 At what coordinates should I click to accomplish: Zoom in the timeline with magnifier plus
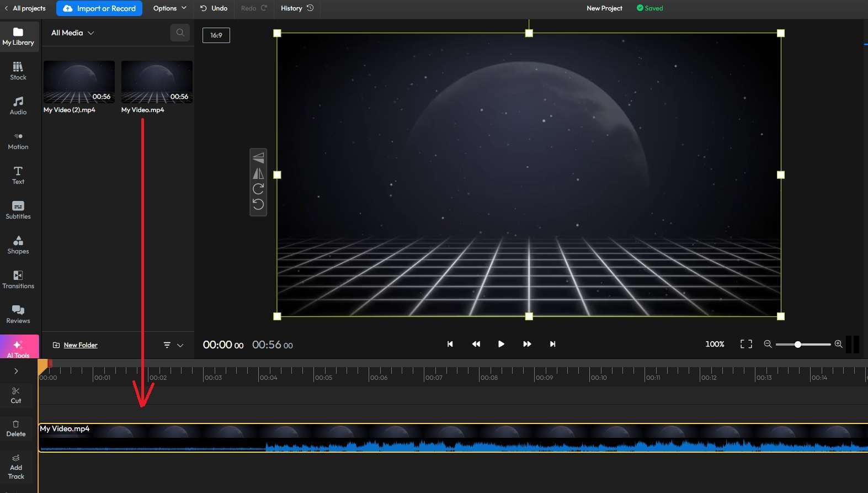[x=838, y=344]
